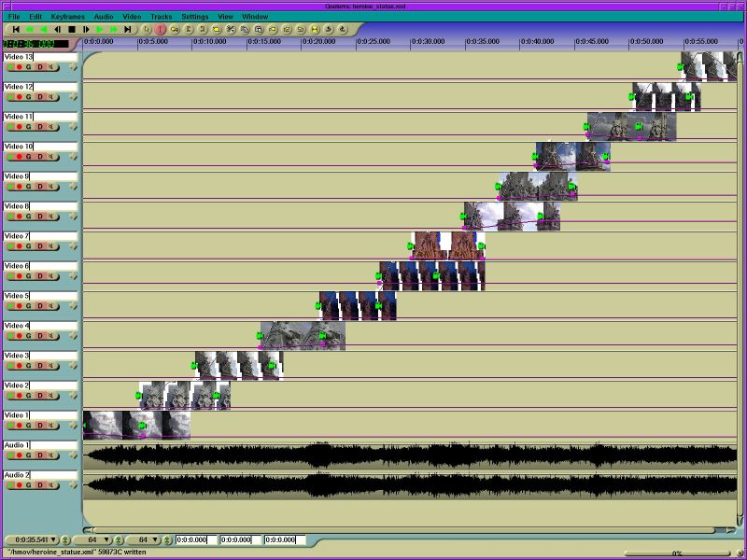
Task: Expand the Video 1 track patchbay
Action: [x=73, y=426]
